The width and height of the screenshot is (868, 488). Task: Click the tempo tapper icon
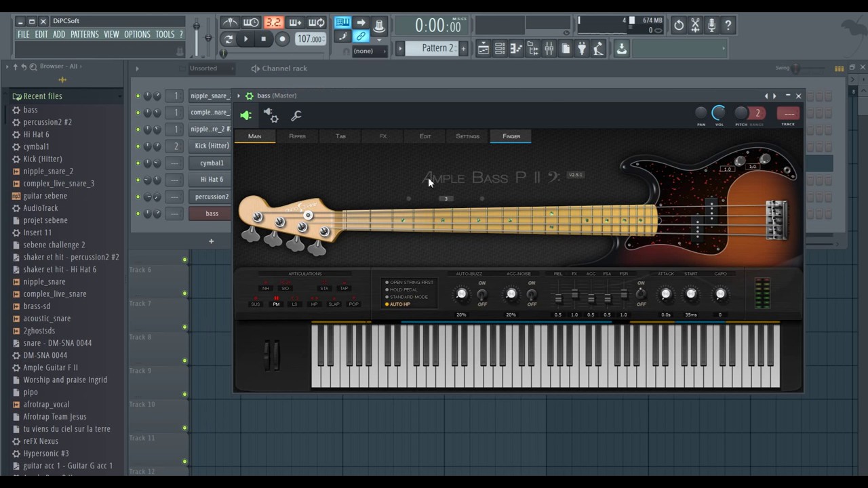[598, 48]
